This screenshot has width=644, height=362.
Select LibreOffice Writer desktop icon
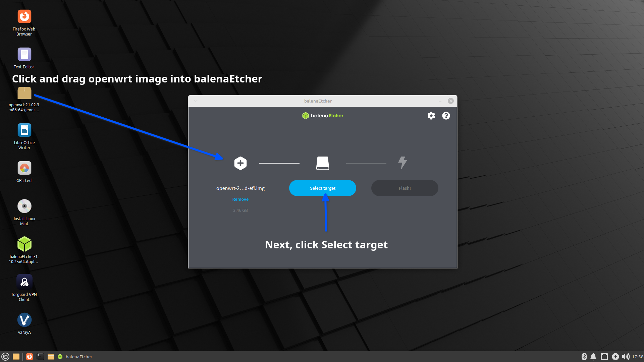(x=24, y=136)
